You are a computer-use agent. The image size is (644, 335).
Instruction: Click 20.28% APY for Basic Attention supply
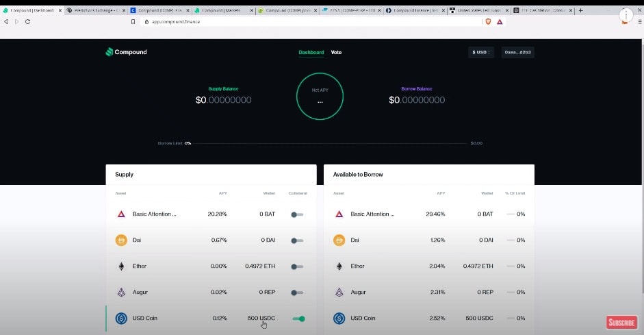(217, 214)
